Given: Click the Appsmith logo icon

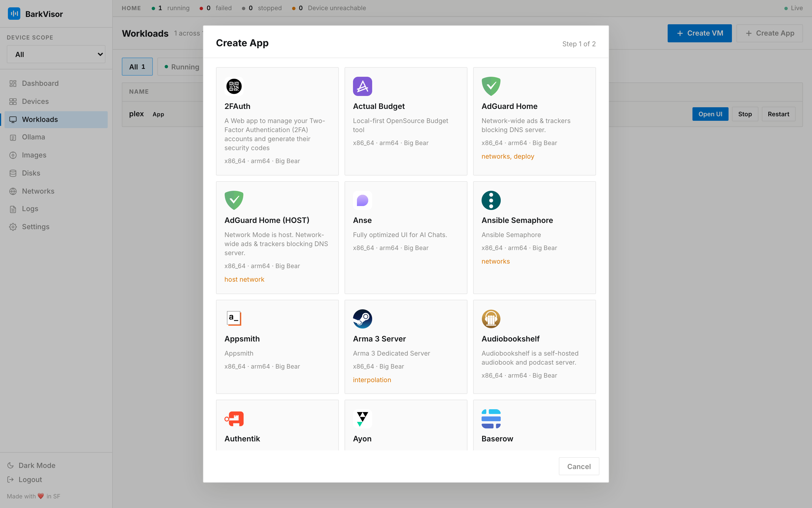Looking at the screenshot, I should coord(234,319).
